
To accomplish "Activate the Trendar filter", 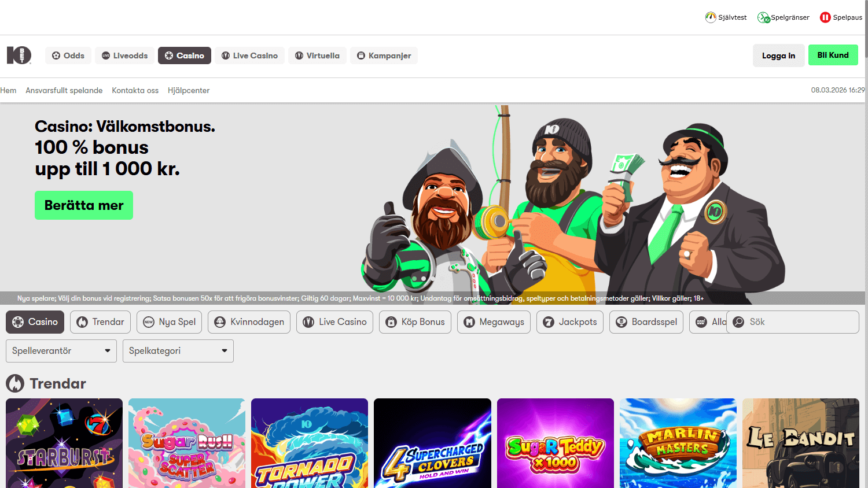I will pyautogui.click(x=100, y=322).
